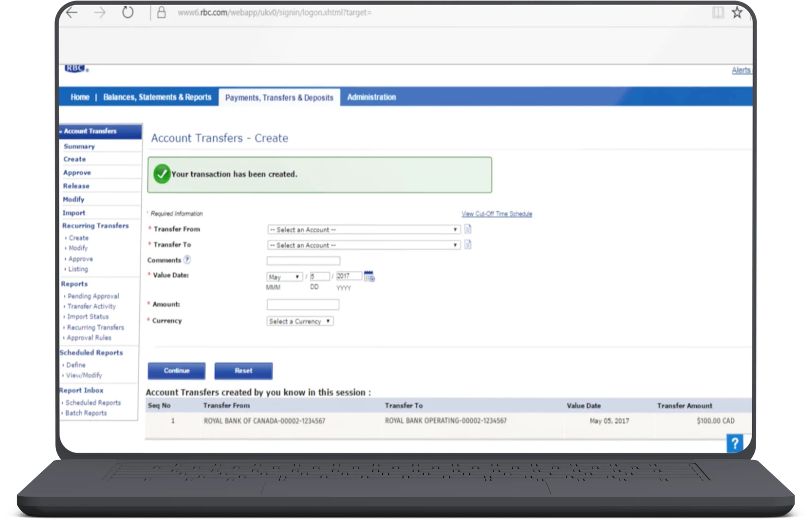
Task: Click the Amount input field
Action: [303, 305]
